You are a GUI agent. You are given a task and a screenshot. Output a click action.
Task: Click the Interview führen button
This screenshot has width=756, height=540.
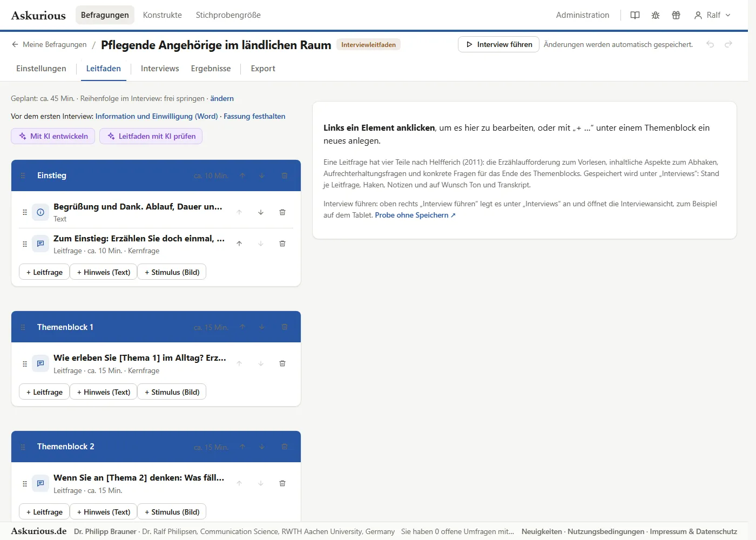[x=498, y=44]
